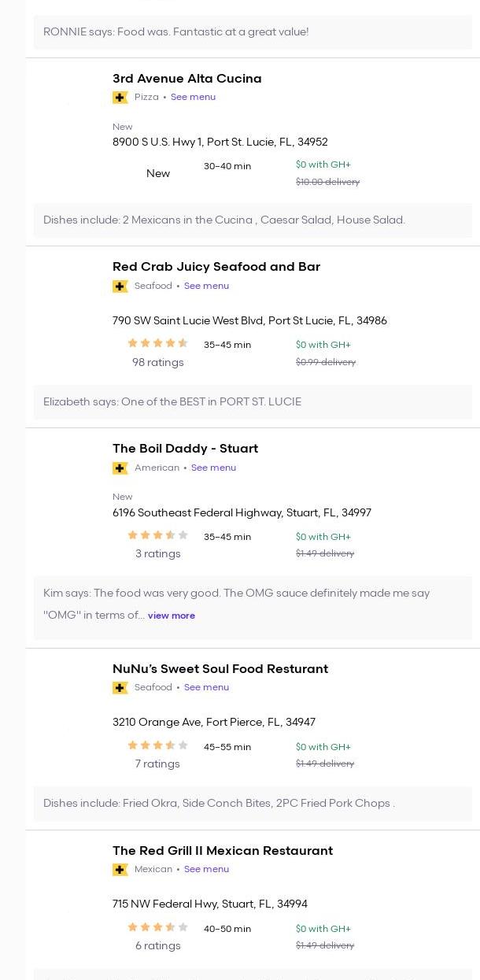The image size is (480, 980).
Task: Click GH+ badge icon beside Red Crab Seafood
Action: [x=120, y=287]
